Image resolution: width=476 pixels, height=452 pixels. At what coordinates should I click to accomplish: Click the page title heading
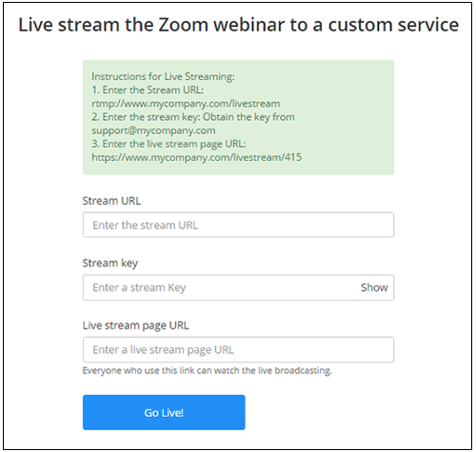pyautogui.click(x=238, y=25)
